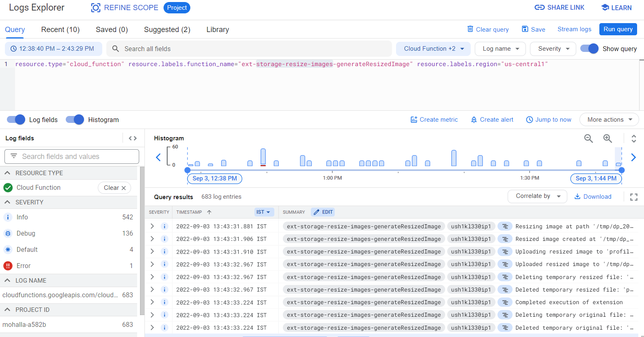Click the histogram right range slider handle

pos(622,170)
